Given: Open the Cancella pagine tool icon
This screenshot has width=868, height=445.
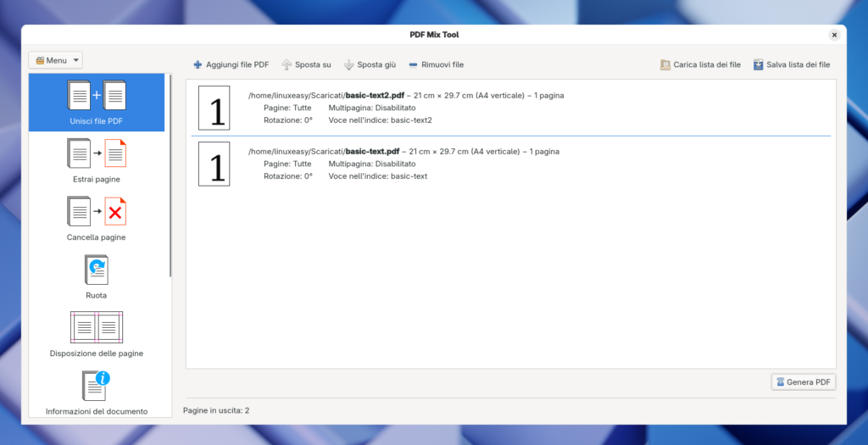Looking at the screenshot, I should (x=97, y=211).
